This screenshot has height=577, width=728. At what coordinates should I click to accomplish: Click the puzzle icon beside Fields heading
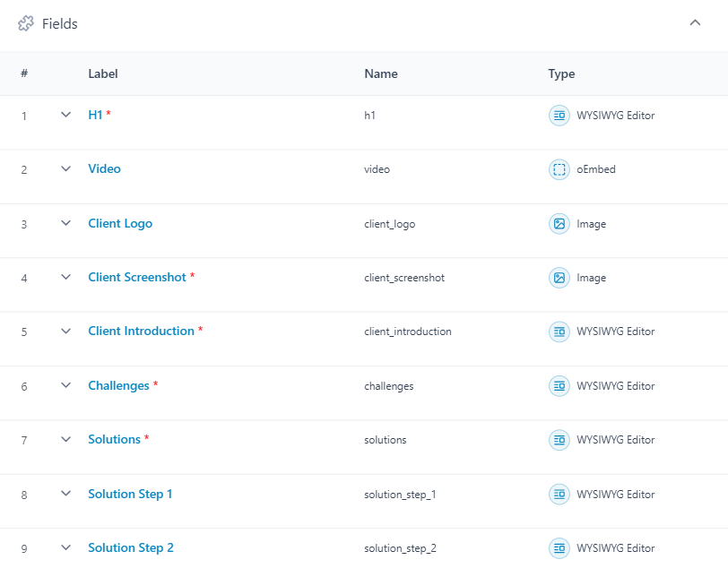tap(24, 23)
